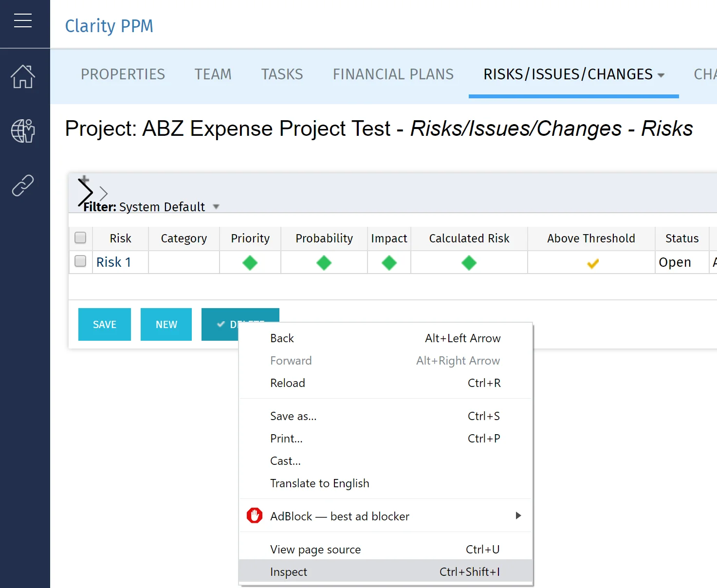The height and width of the screenshot is (588, 717).
Task: Click the Impact green diamond for Risk 1
Action: (389, 263)
